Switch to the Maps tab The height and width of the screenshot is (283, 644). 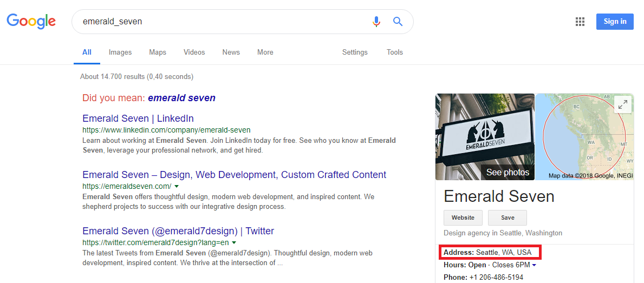coord(158,52)
